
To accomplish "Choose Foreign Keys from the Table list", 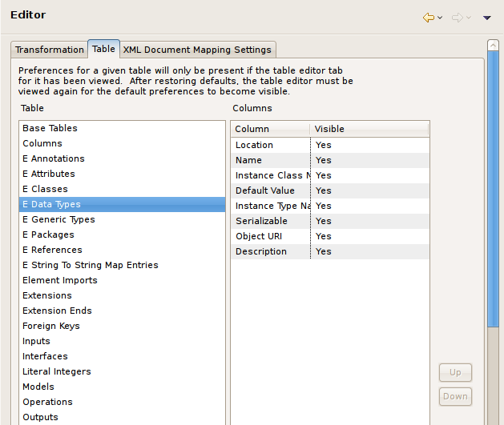I will click(x=51, y=326).
